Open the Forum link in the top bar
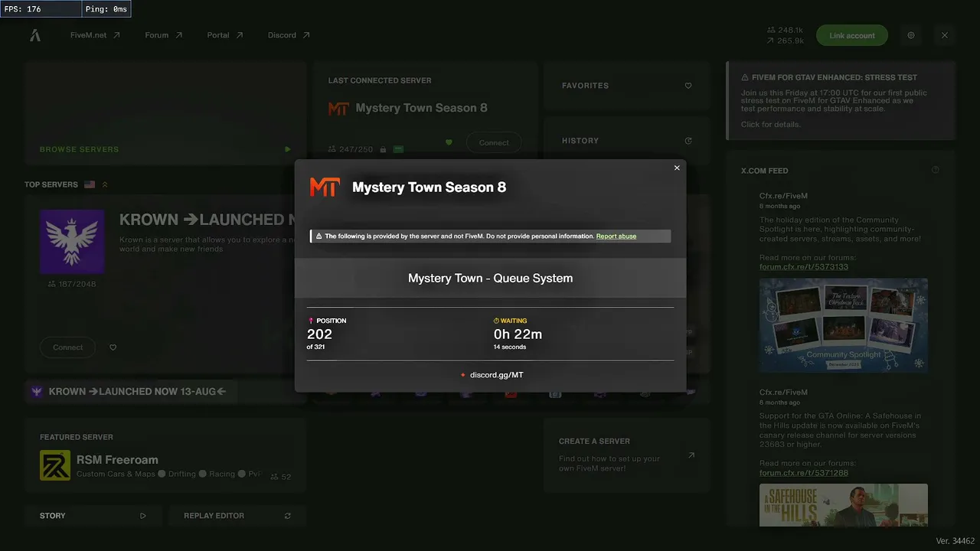This screenshot has height=551, width=980. point(164,35)
